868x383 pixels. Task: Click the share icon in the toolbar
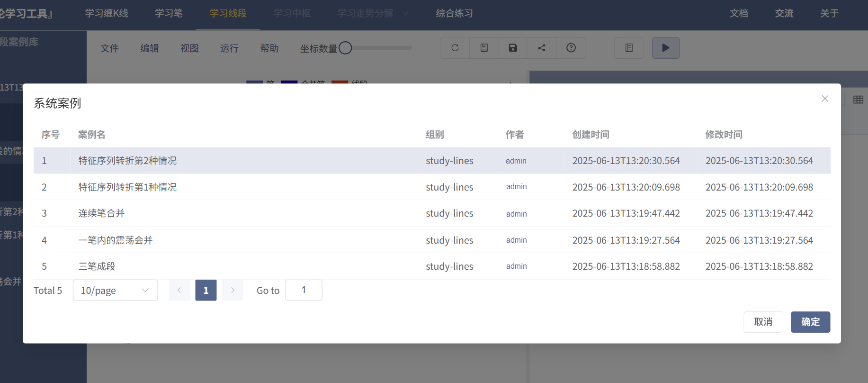click(542, 48)
